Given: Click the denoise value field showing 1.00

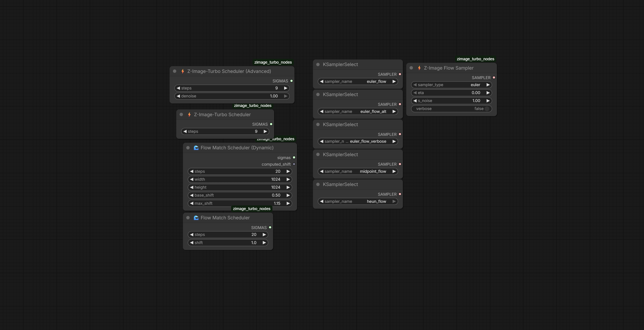Looking at the screenshot, I should [x=232, y=96].
